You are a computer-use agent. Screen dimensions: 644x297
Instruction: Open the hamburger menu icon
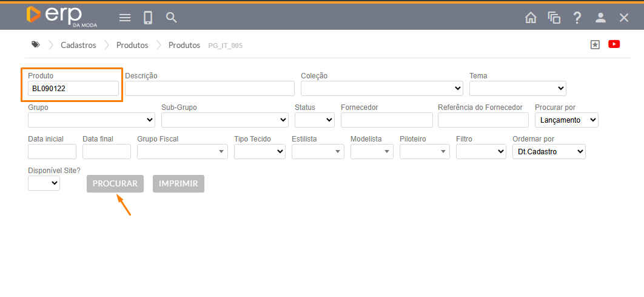coord(125,18)
